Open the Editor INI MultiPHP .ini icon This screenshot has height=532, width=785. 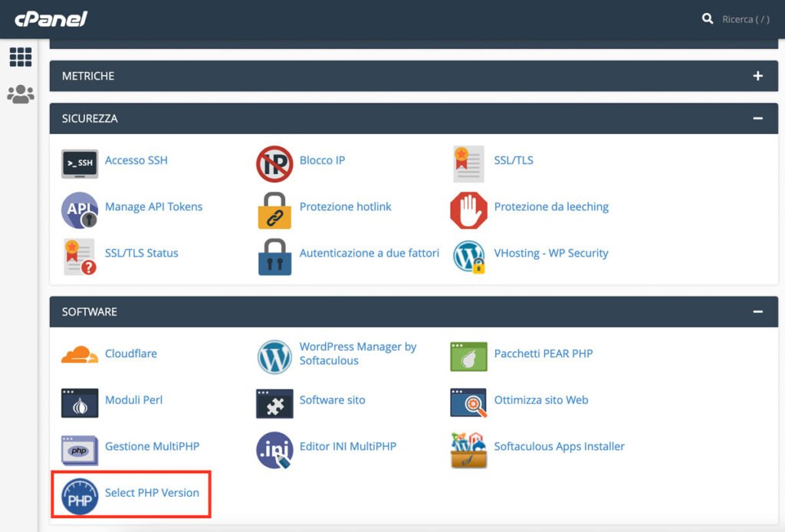click(274, 450)
